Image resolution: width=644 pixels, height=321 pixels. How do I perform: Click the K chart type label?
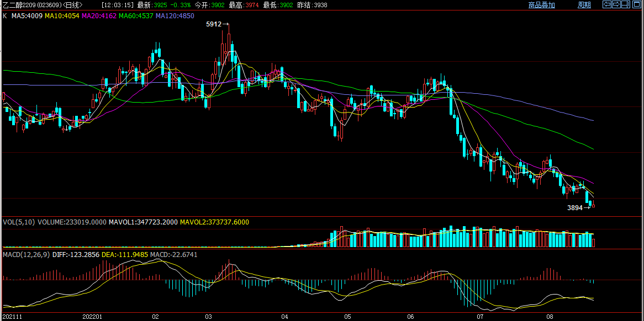[x=5, y=16]
